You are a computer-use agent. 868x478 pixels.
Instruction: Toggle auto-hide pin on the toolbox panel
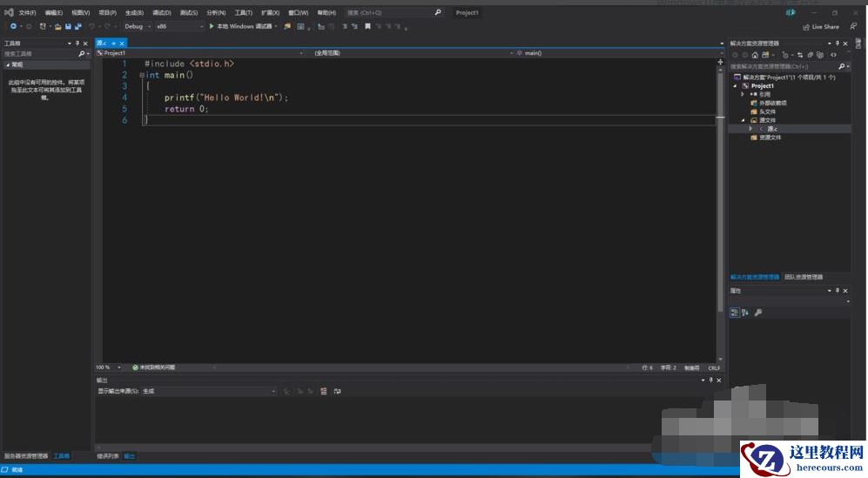pyautogui.click(x=77, y=43)
